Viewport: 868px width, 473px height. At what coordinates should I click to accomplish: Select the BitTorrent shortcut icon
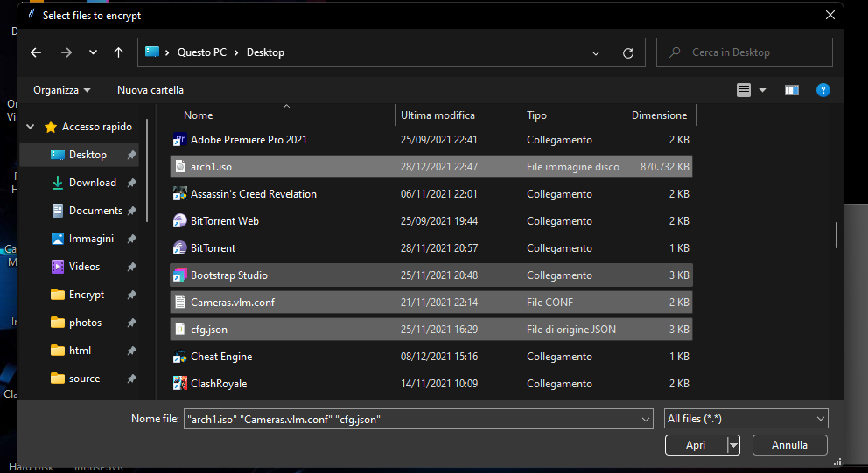click(x=179, y=247)
